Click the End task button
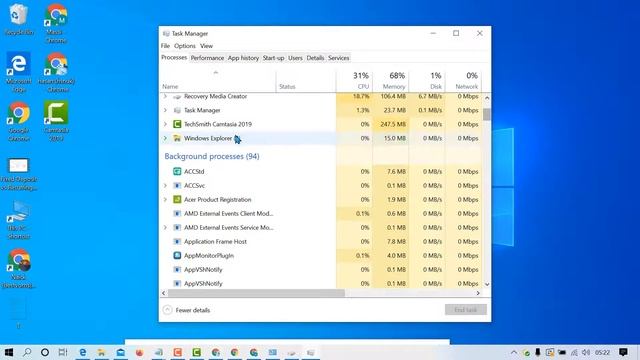This screenshot has height=360, width=640. 466,310
